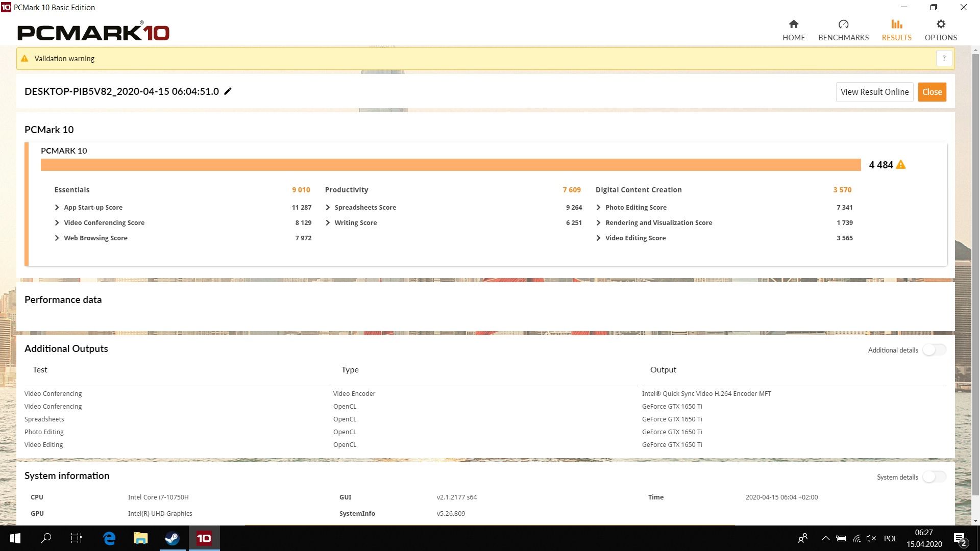Click the Digital Content Creation score 3 570

point(842,190)
